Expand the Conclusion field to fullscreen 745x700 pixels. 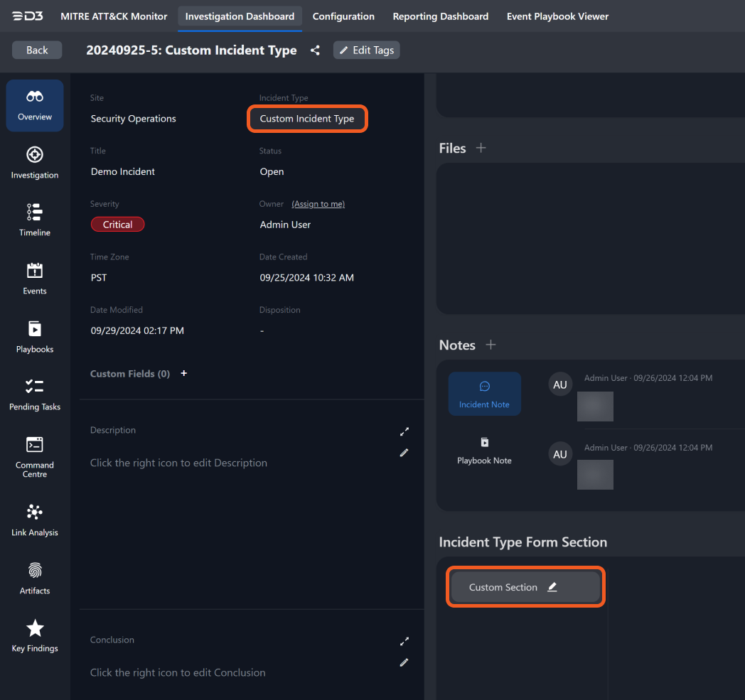pos(404,641)
